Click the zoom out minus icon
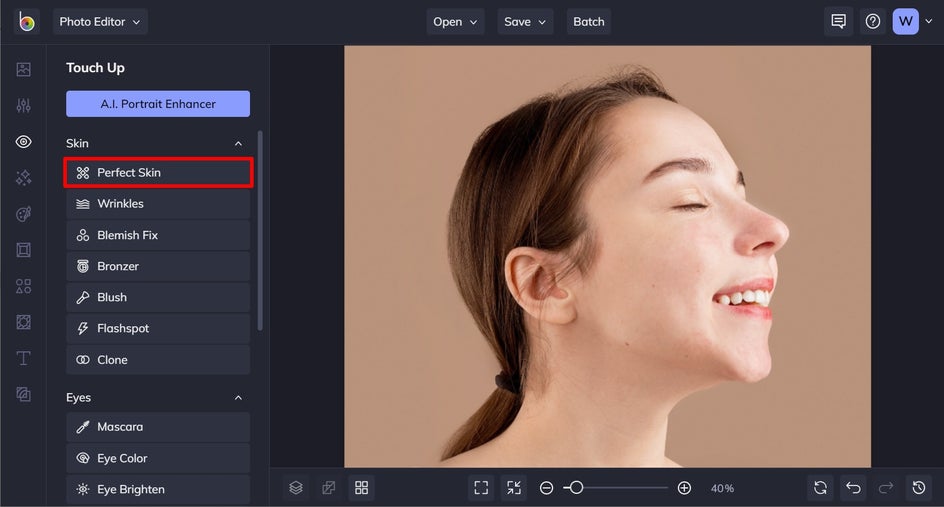This screenshot has width=944, height=507. [x=546, y=488]
